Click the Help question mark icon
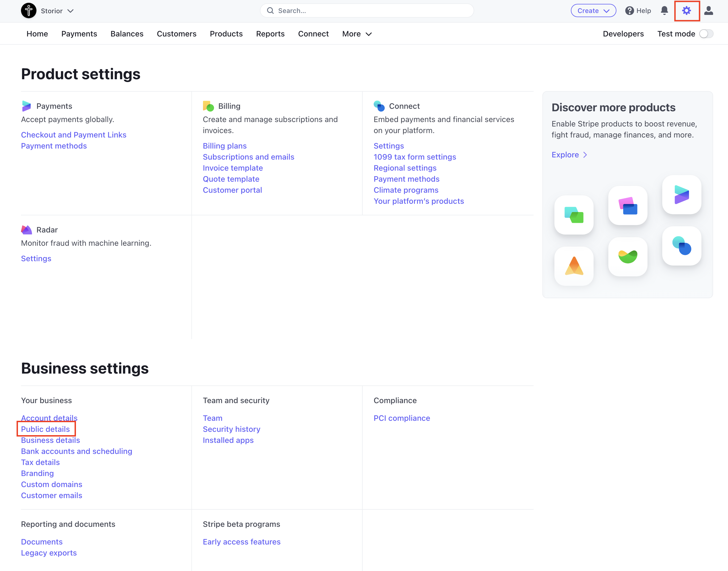 [629, 11]
